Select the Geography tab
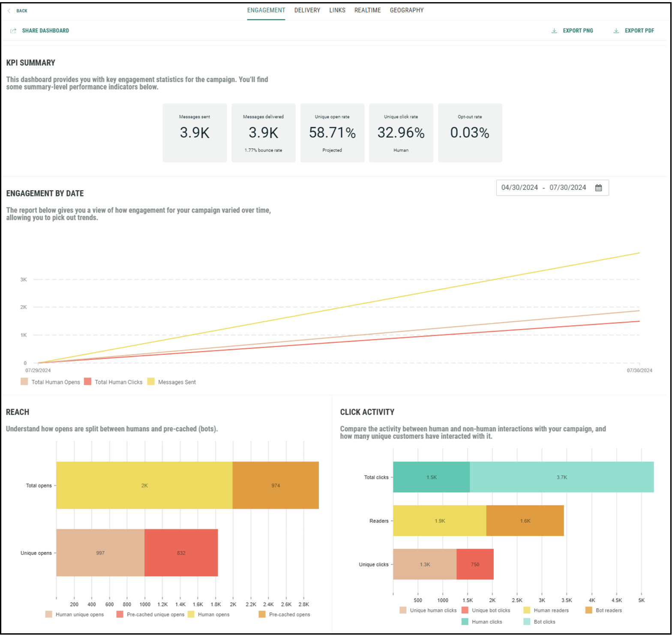Image resolution: width=672 pixels, height=635 pixels. click(x=406, y=10)
